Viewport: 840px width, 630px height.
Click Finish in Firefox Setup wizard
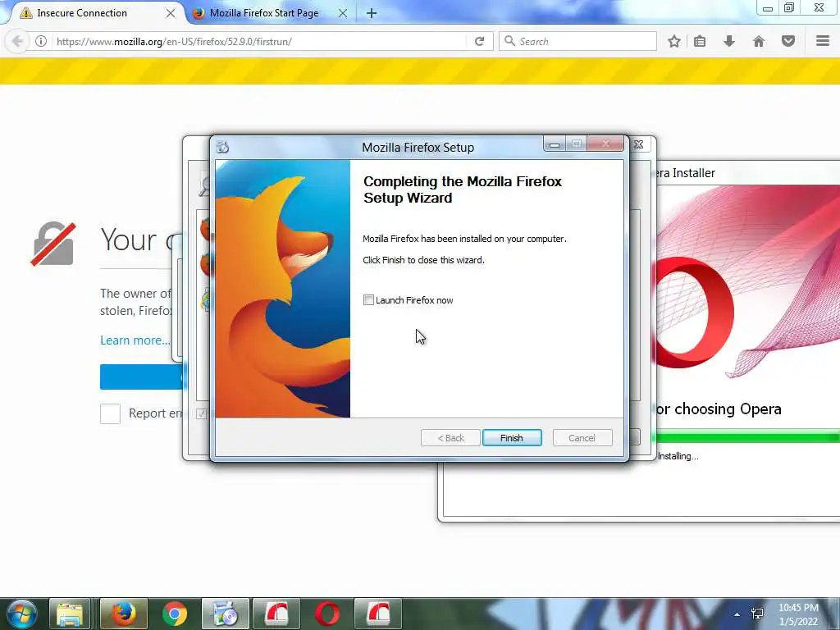tap(512, 438)
